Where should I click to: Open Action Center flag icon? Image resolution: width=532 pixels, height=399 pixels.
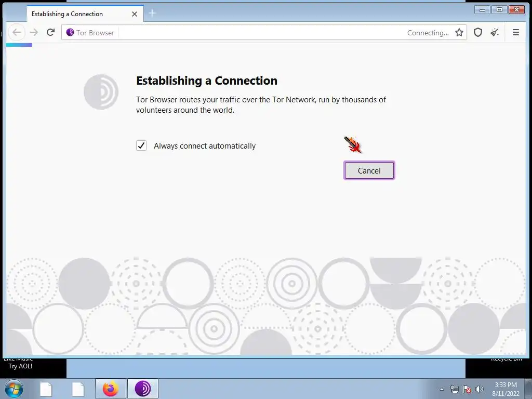pos(467,389)
